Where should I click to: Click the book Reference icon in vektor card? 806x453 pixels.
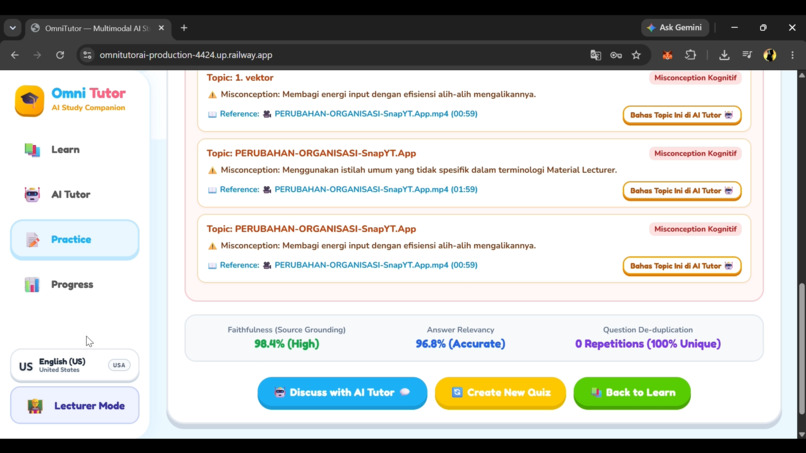coord(212,114)
